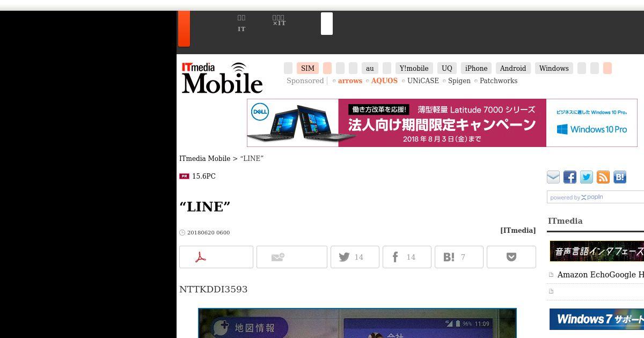Open the 15.6PC promo link
Image resolution: width=644 pixels, height=338 pixels.
tap(204, 176)
